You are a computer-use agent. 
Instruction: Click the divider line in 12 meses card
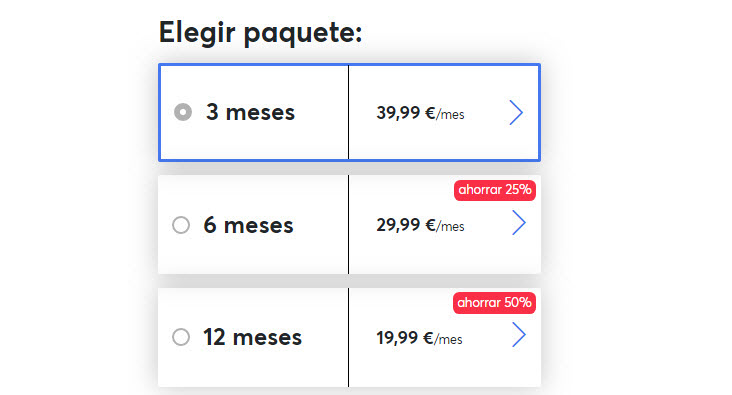348,338
